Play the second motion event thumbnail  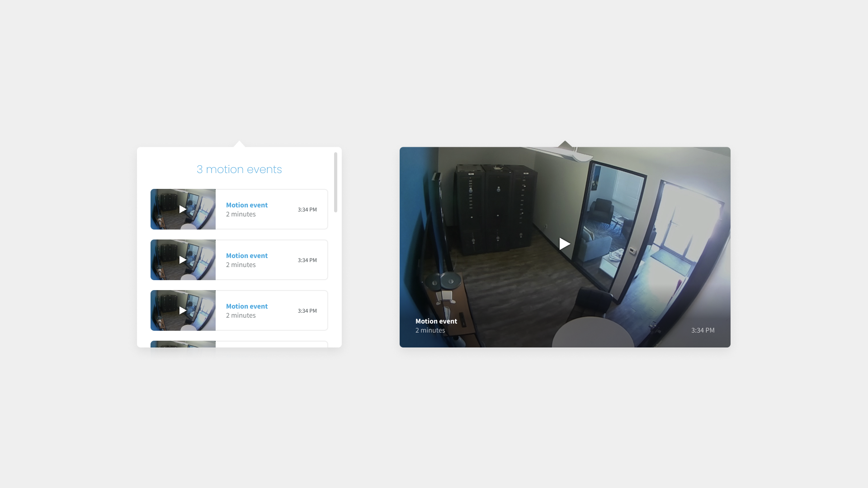coord(183,260)
